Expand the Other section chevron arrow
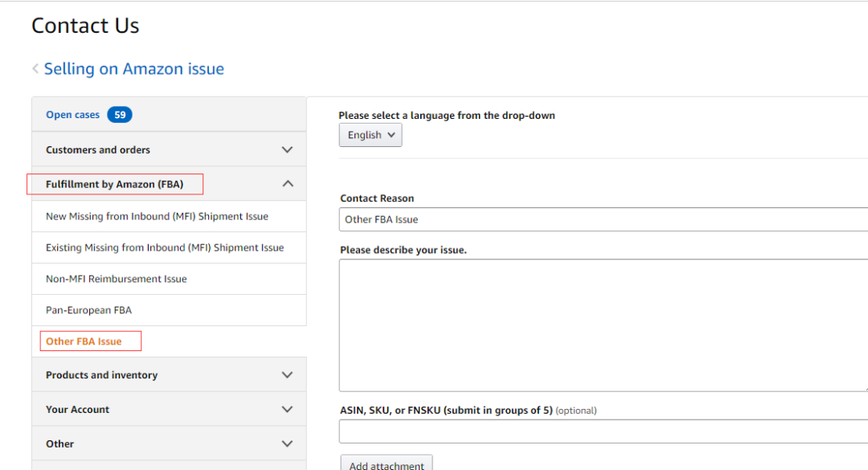This screenshot has width=868, height=470. pyautogui.click(x=288, y=443)
